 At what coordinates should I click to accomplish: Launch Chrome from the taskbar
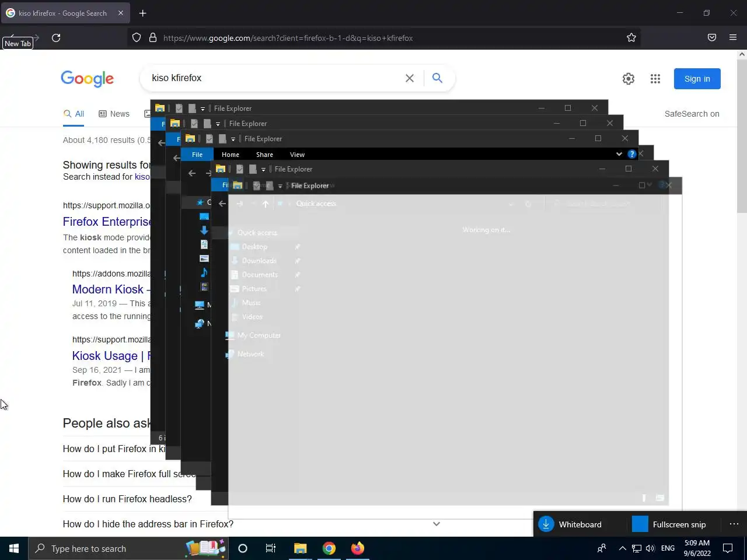click(329, 548)
